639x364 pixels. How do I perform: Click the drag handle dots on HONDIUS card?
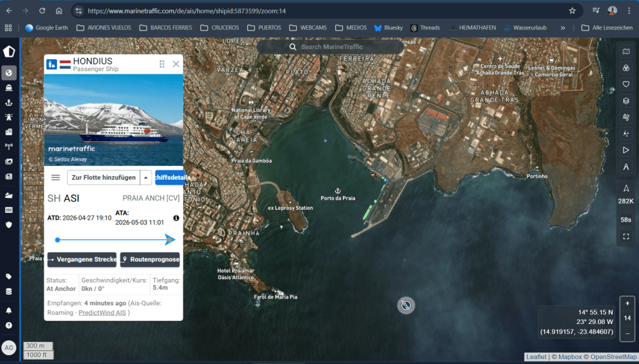click(162, 64)
